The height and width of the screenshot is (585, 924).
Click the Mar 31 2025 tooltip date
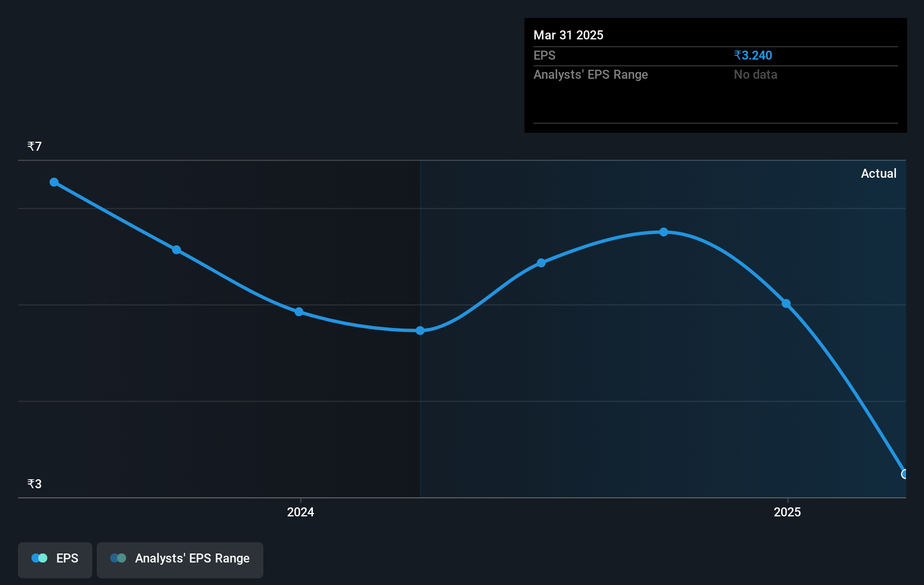568,35
